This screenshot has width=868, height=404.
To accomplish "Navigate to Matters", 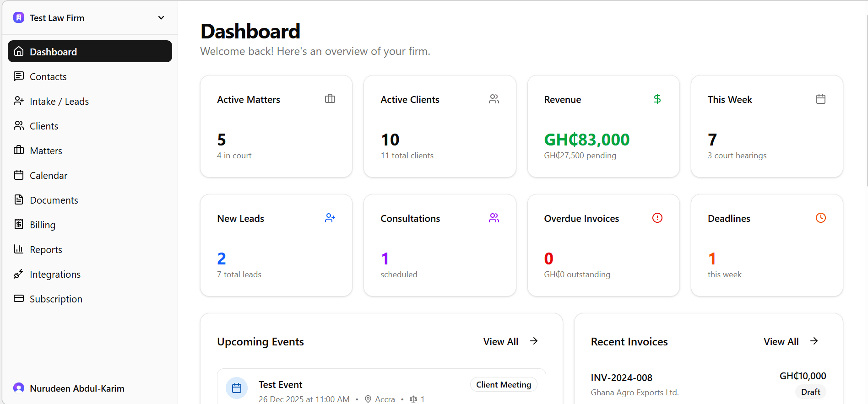I will (90, 151).
